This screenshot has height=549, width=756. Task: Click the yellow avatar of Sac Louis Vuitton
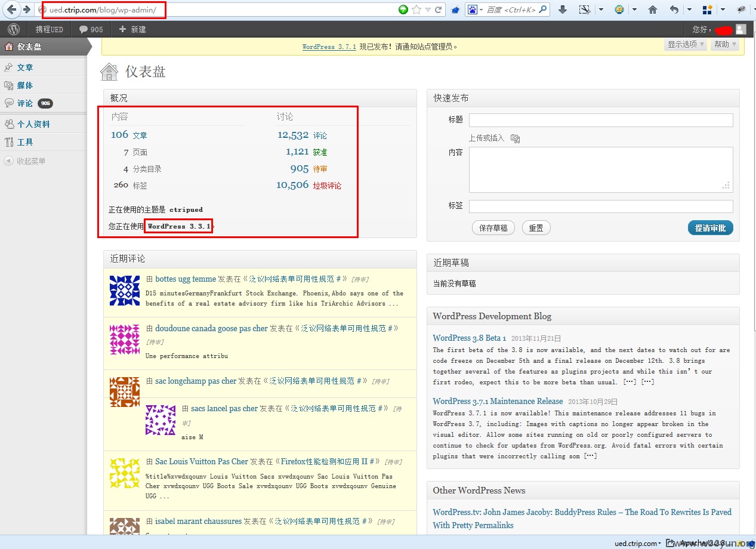125,473
